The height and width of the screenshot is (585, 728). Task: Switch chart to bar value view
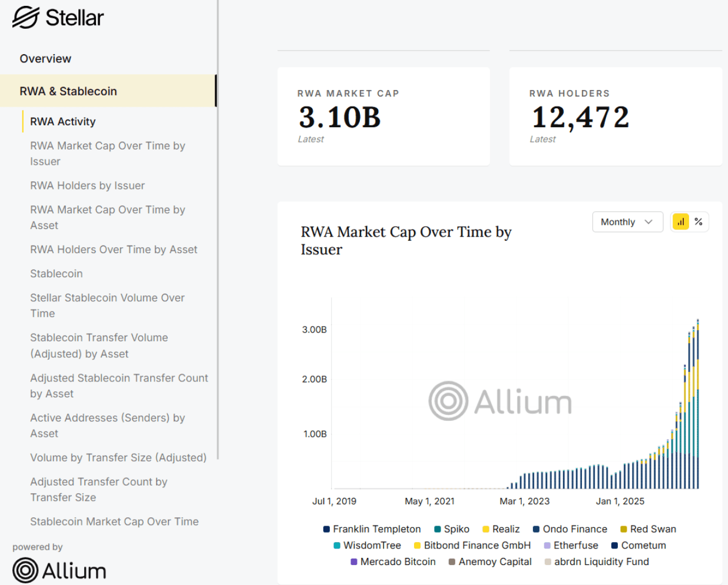click(x=681, y=222)
